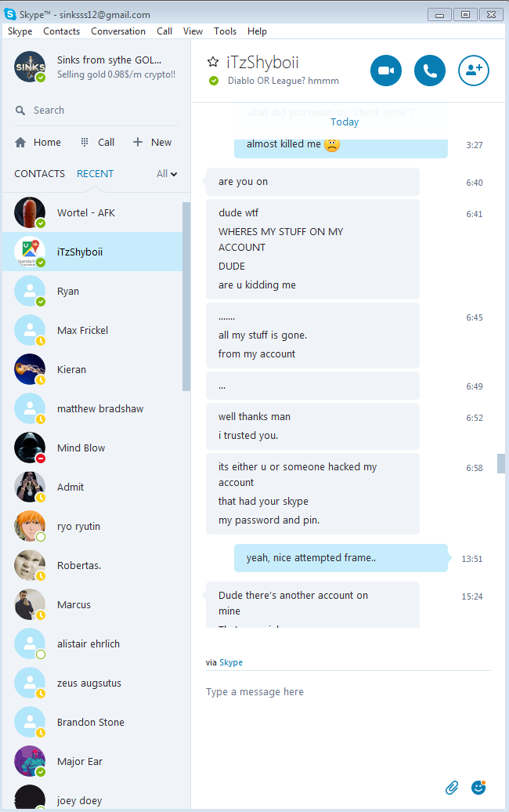
Task: Add people to conversation icon
Action: pyautogui.click(x=474, y=71)
